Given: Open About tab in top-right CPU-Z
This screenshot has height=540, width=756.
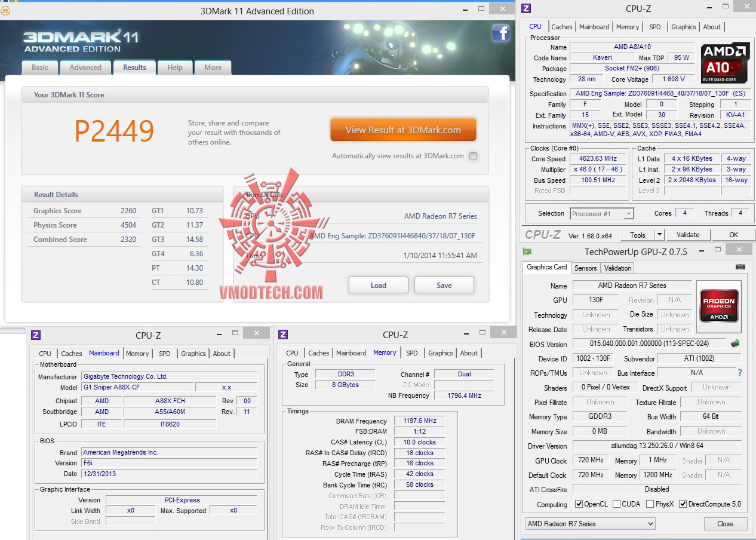Looking at the screenshot, I should point(712,27).
